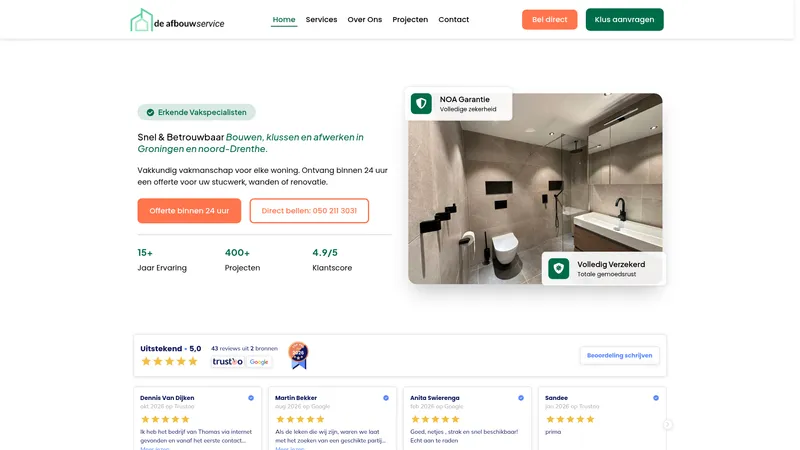Click the Snel & Betrouwbaar headline
800x450 pixels.
click(x=251, y=143)
